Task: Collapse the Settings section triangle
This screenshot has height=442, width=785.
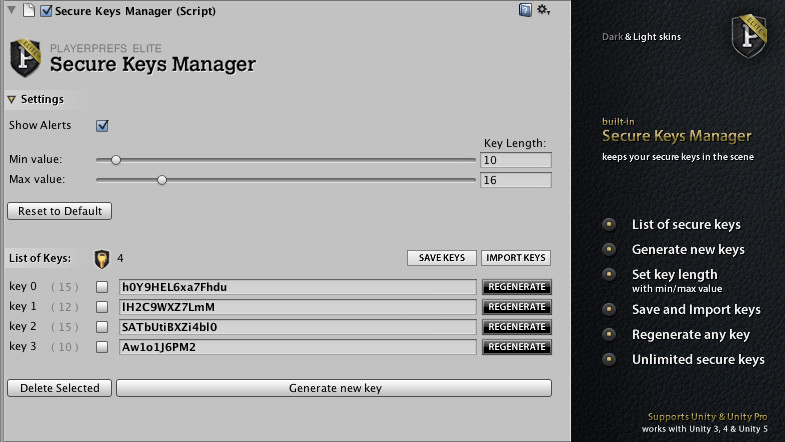Action: click(x=12, y=100)
